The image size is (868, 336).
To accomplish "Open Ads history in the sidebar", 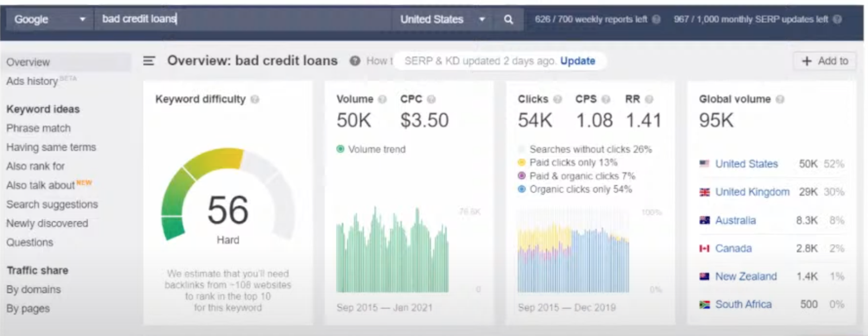I will pos(32,81).
